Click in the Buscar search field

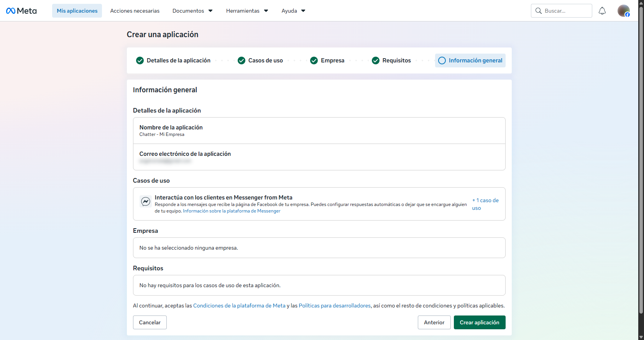562,11
